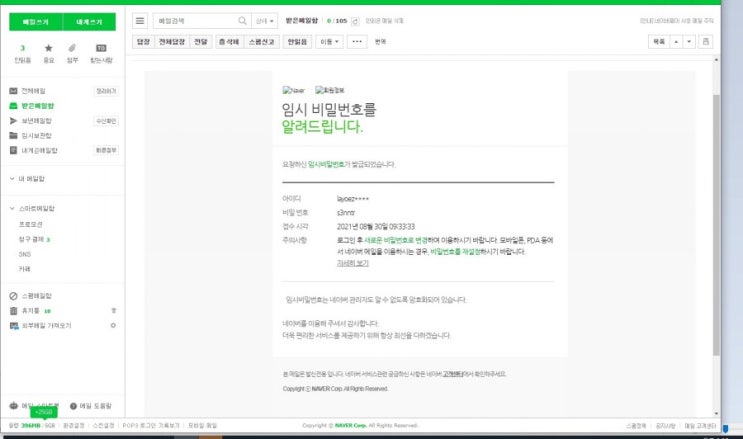Click the 번역 translate link
Viewport: 743px width, 439px height.
pyautogui.click(x=381, y=42)
